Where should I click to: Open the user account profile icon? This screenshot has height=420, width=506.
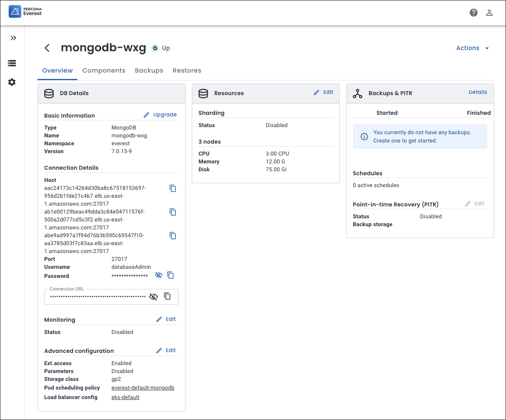[489, 13]
